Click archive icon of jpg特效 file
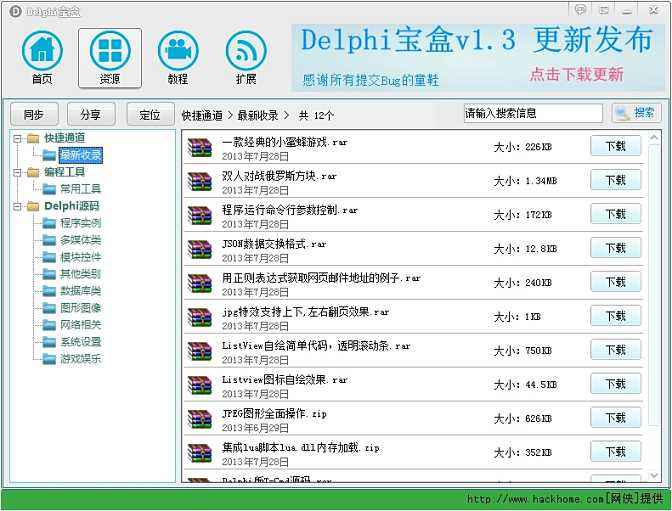Viewport: 672px width, 511px height. coord(200,317)
